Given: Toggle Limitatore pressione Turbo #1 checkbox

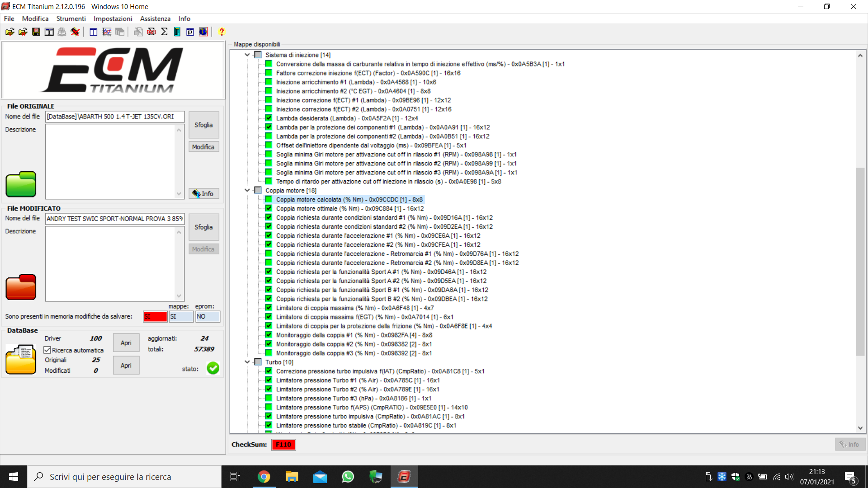Looking at the screenshot, I should 269,380.
